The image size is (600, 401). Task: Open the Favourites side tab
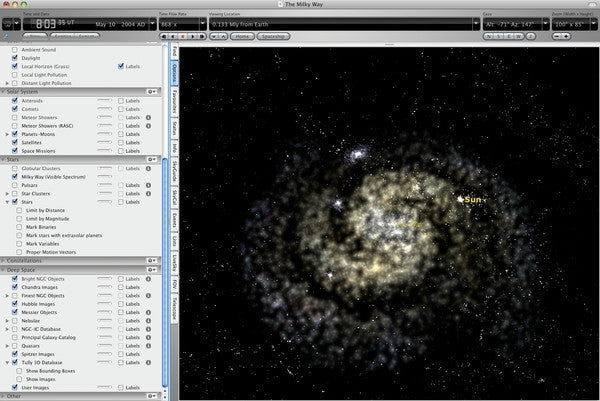click(x=174, y=101)
